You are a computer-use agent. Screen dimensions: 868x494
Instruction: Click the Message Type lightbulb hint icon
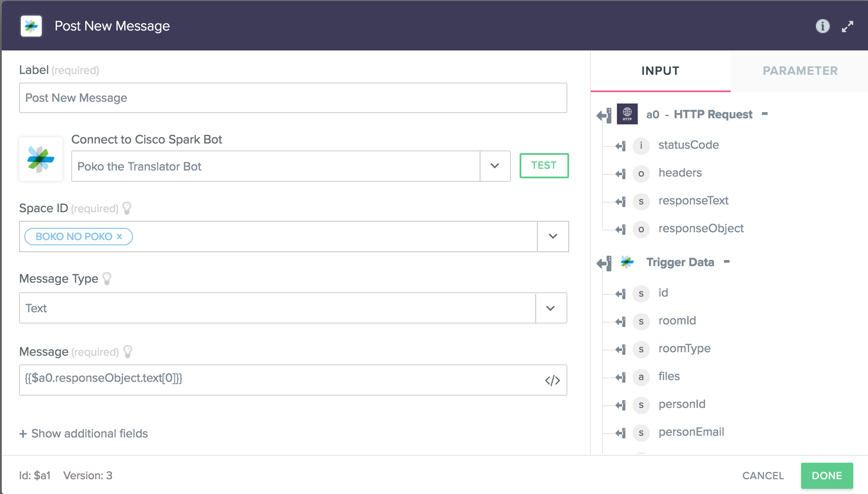point(107,279)
